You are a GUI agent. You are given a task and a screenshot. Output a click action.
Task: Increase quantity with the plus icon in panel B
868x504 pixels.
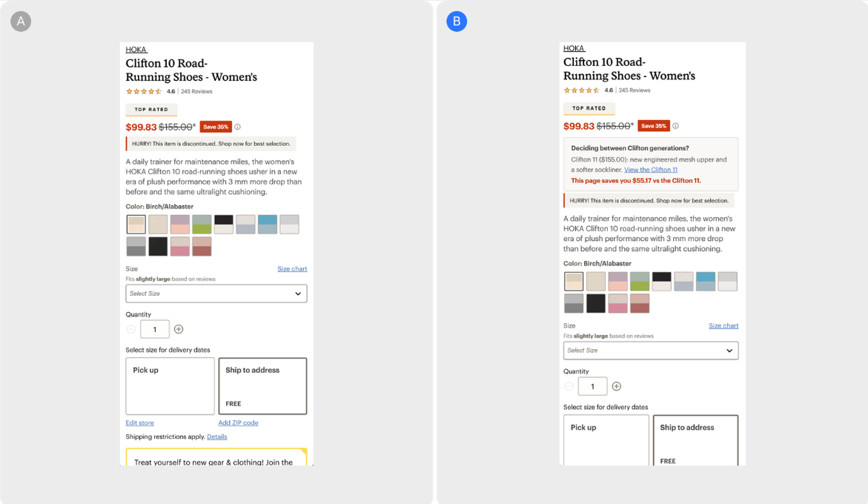[x=617, y=386]
